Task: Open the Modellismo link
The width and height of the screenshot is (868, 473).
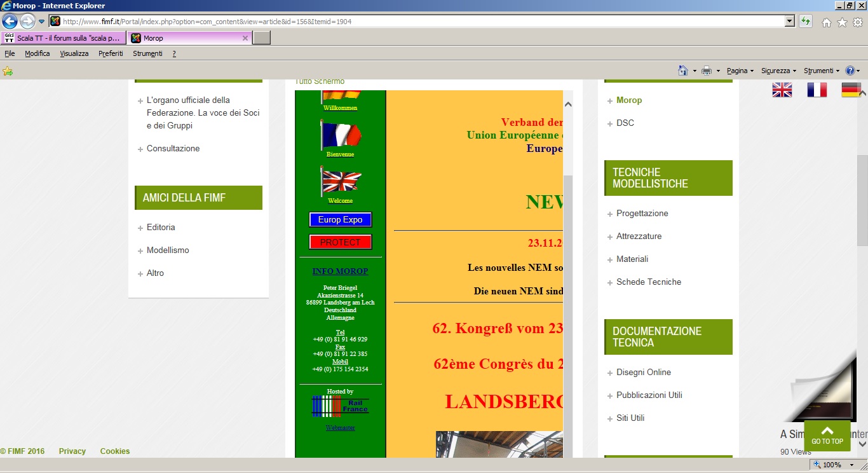Action: click(168, 250)
